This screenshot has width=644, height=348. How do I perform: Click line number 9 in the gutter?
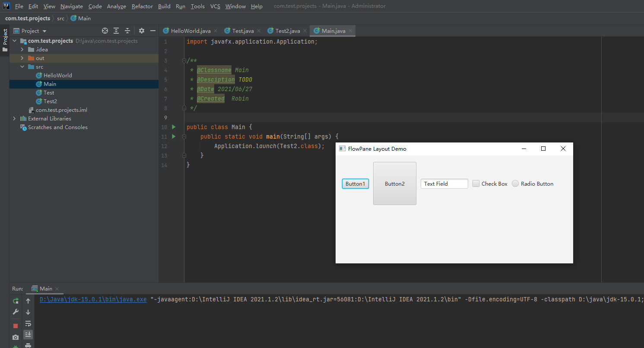tap(165, 117)
